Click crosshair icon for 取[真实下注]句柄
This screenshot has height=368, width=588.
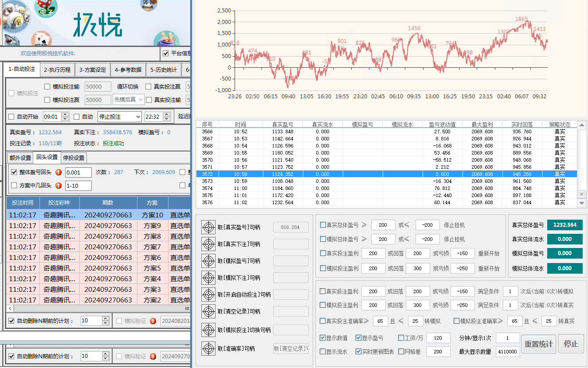pos(208,244)
